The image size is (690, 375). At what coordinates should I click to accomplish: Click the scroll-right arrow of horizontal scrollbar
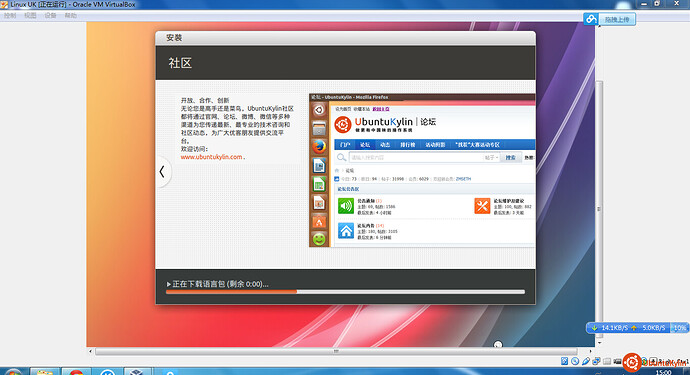pos(591,351)
